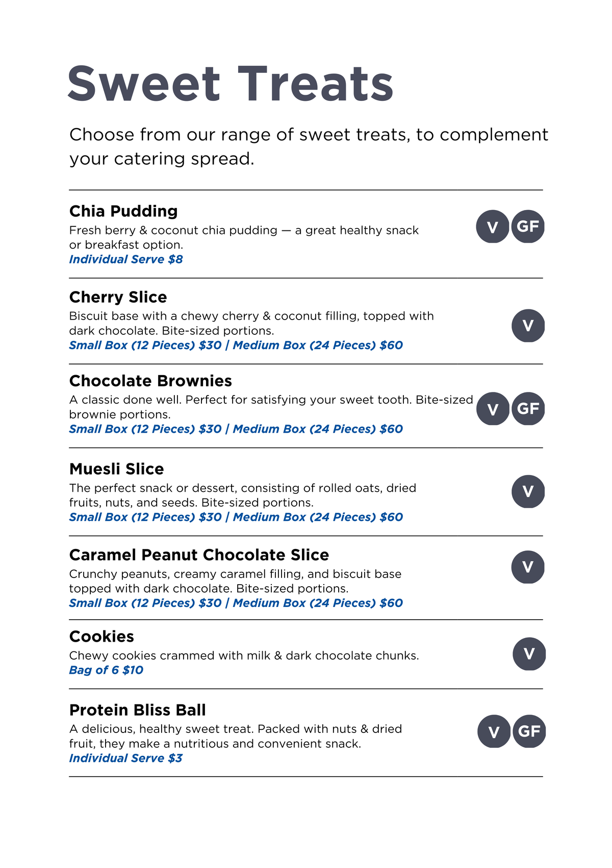Image resolution: width=612 pixels, height=868 pixels.
Task: Click the GF badge for Protein Bliss Ball
Action: coord(529,731)
